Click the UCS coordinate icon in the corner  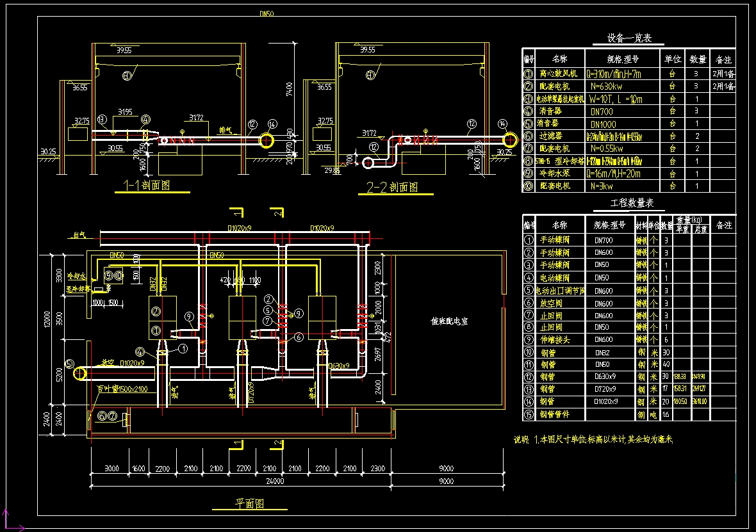pyautogui.click(x=9, y=519)
